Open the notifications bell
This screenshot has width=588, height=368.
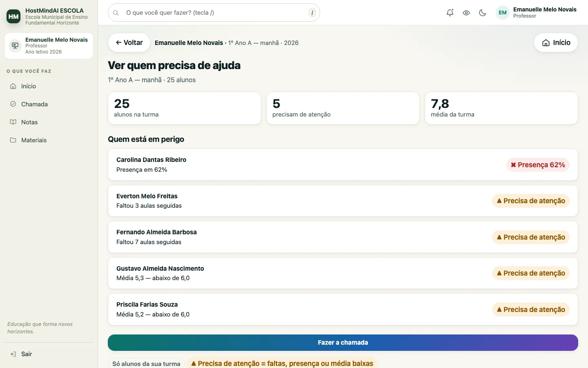(450, 13)
